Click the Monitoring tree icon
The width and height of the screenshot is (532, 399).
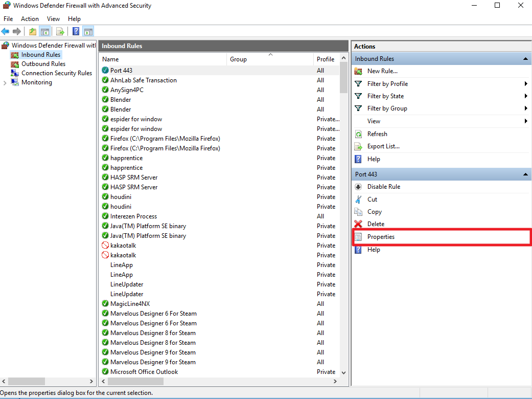(15, 82)
